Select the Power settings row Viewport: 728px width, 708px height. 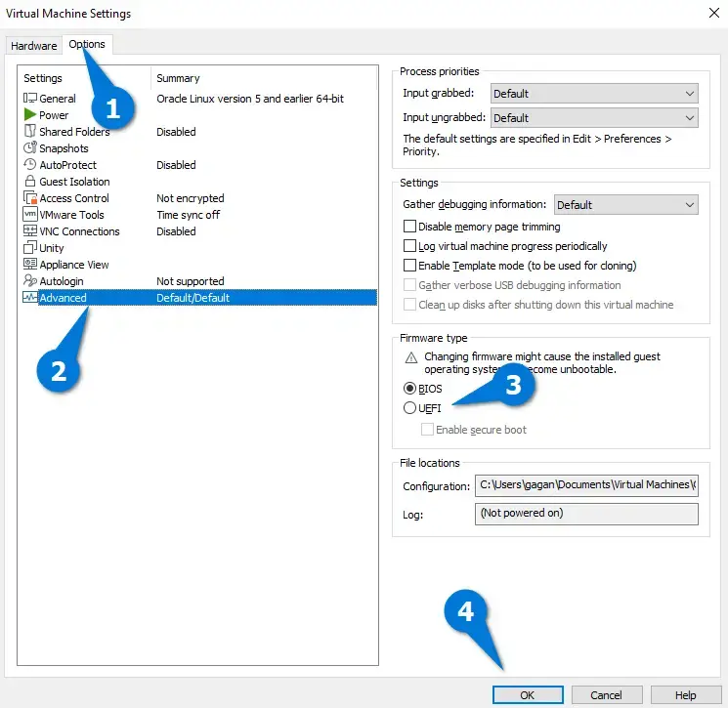coord(199,115)
